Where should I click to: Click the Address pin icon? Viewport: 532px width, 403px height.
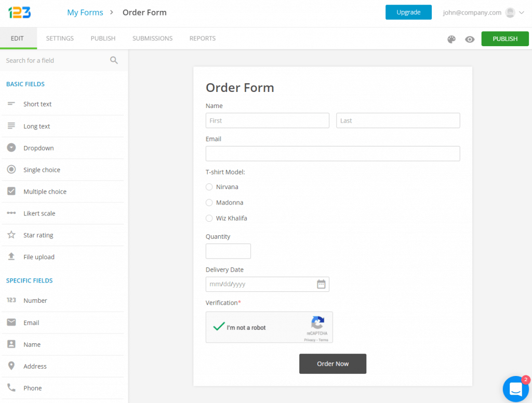[11, 366]
